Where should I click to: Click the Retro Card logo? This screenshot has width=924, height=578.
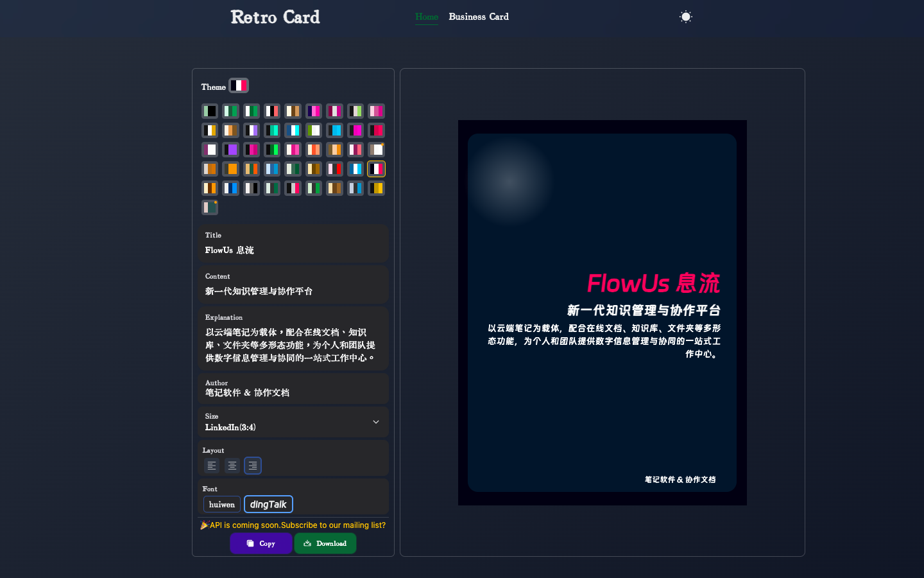(x=275, y=17)
